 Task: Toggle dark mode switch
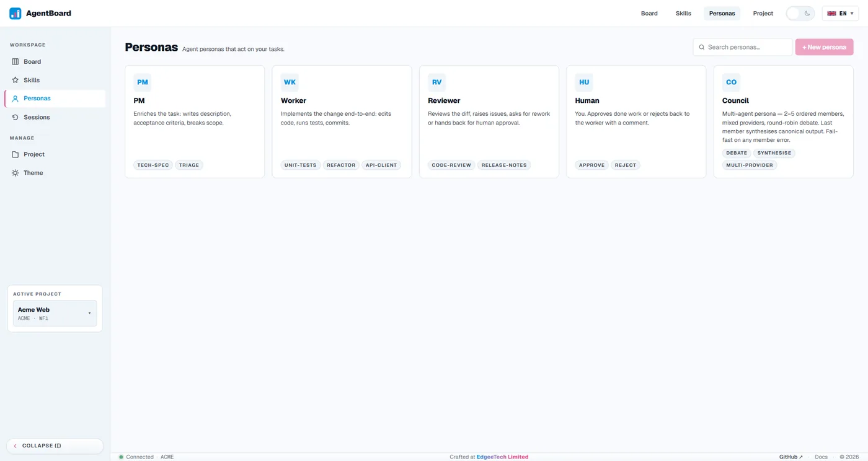click(800, 13)
